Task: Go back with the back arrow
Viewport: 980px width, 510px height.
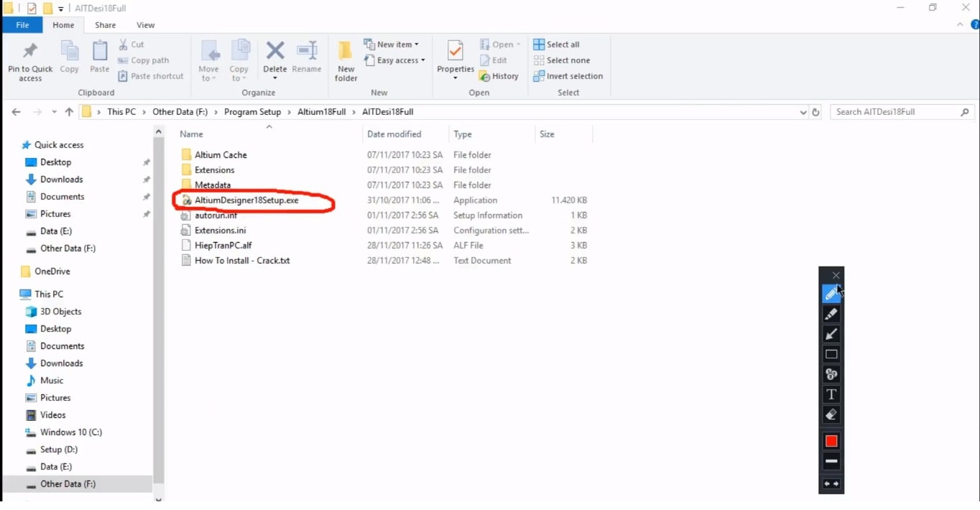Action: click(x=17, y=112)
